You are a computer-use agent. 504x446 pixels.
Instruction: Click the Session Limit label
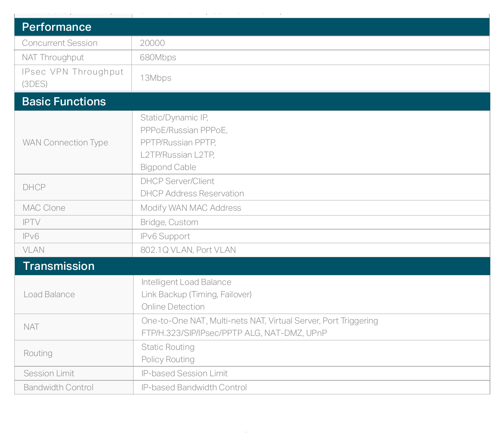tap(49, 373)
